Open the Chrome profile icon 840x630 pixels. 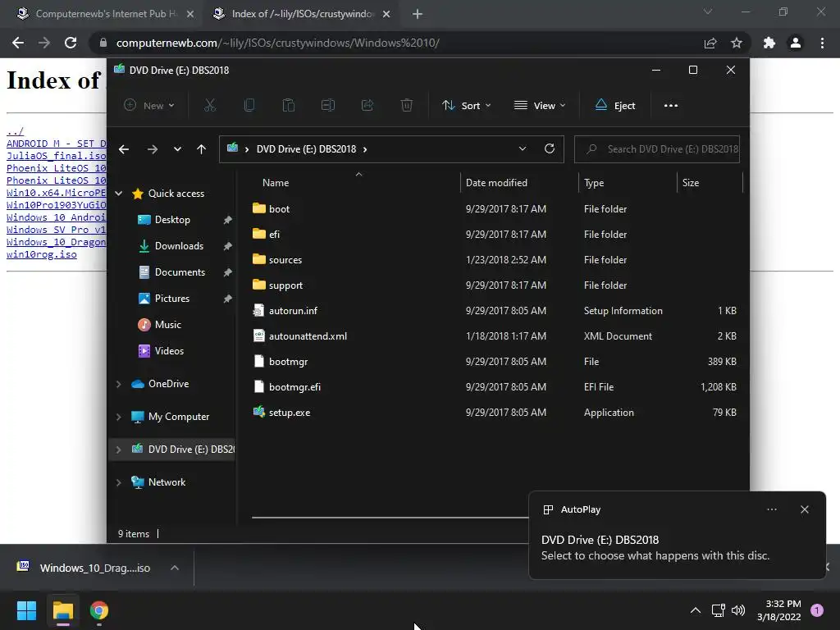click(796, 43)
